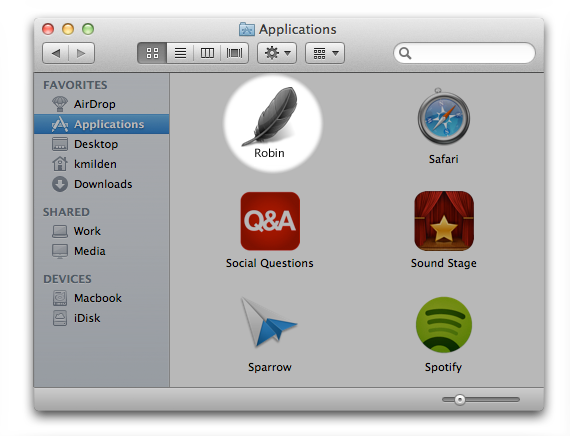Click the Sound Stage app icon
The height and width of the screenshot is (436, 570).
coord(444,221)
